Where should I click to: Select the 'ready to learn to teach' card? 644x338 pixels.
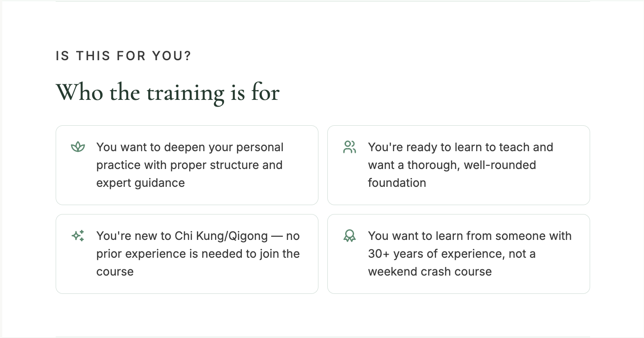click(x=459, y=165)
